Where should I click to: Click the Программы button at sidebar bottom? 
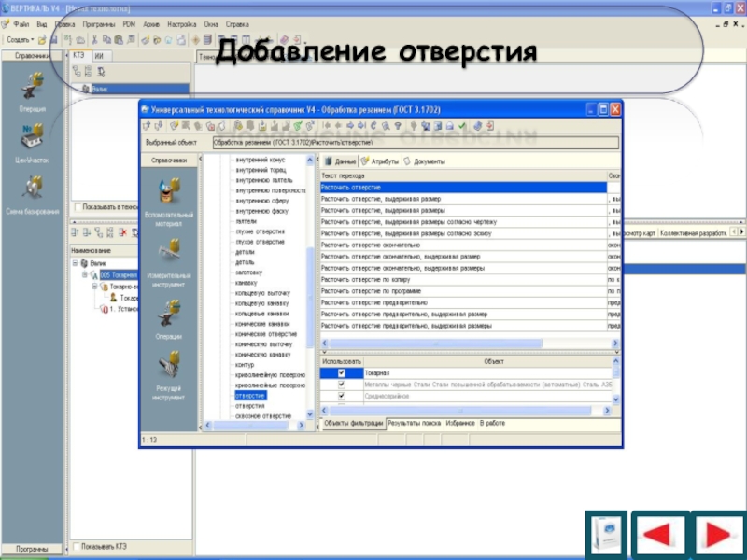(32, 549)
